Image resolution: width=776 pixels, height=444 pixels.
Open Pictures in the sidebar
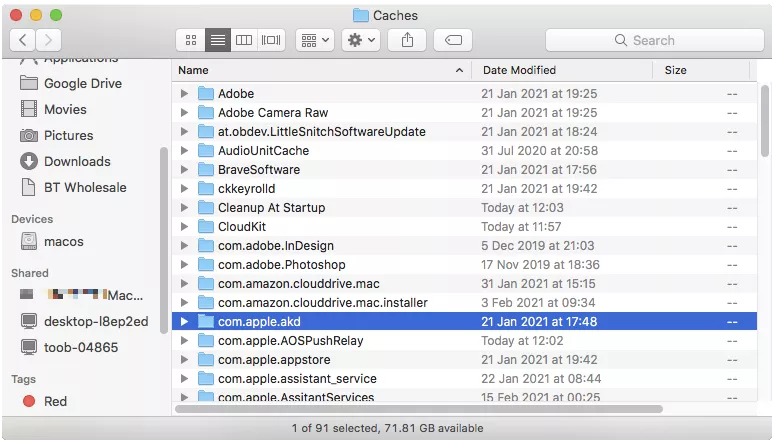click(x=68, y=135)
